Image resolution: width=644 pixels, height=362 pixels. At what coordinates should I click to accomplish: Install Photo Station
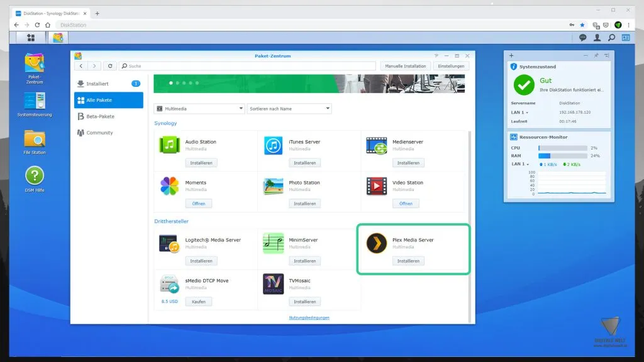pos(305,204)
